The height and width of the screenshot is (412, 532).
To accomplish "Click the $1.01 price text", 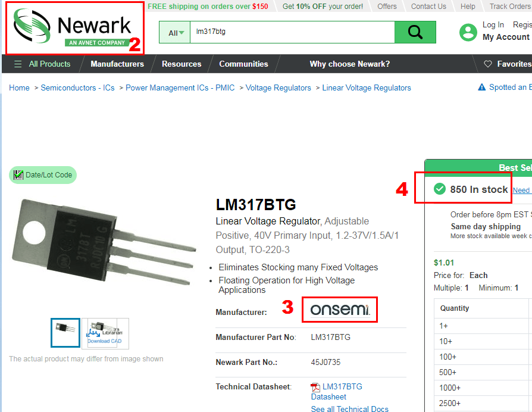I will (444, 263).
